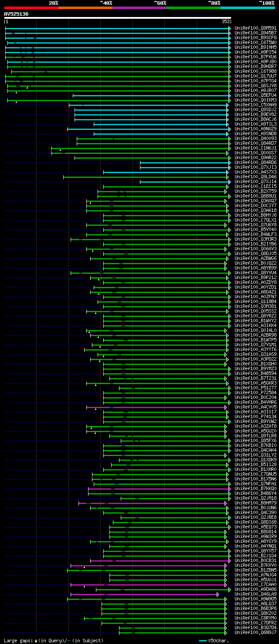
Task: Select the label UniRef100_A9TIL3
Action: (255, 124)
